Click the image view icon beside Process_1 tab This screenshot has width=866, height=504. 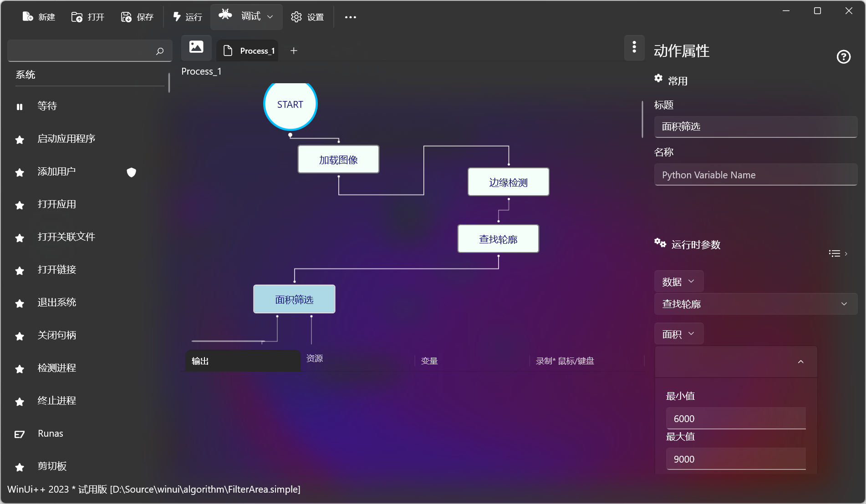click(196, 47)
